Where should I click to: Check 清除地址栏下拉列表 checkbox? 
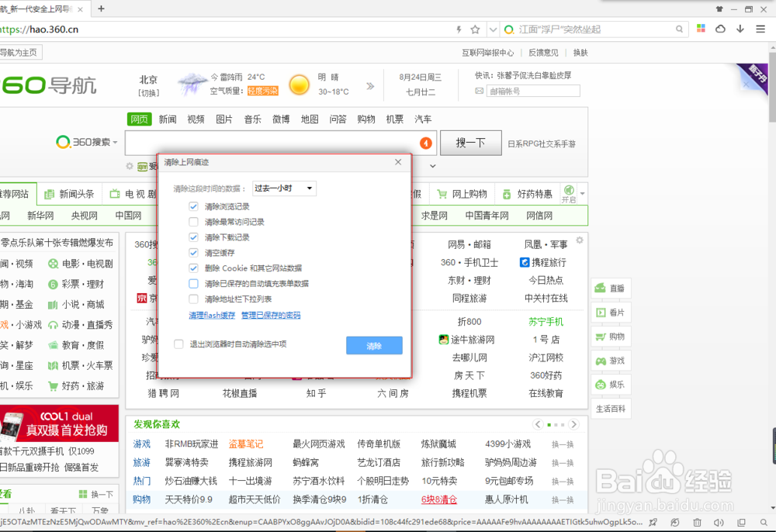193,299
